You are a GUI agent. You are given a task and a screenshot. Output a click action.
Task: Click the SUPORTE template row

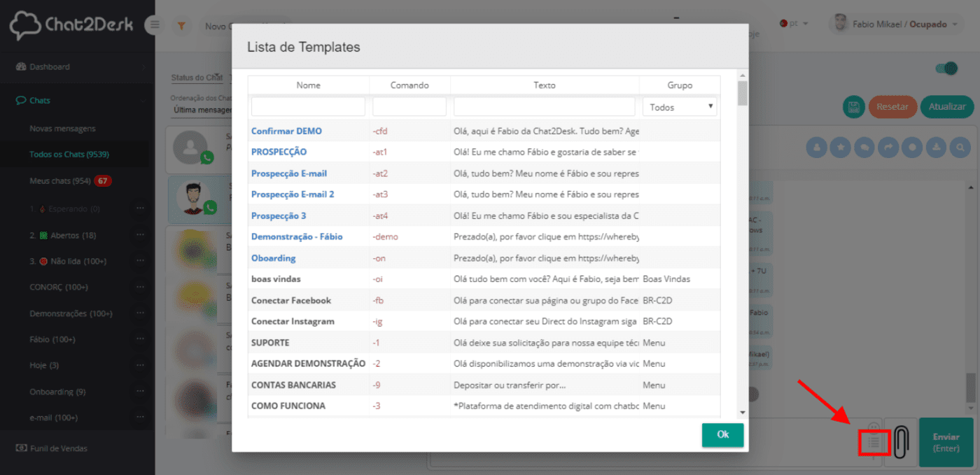point(484,343)
